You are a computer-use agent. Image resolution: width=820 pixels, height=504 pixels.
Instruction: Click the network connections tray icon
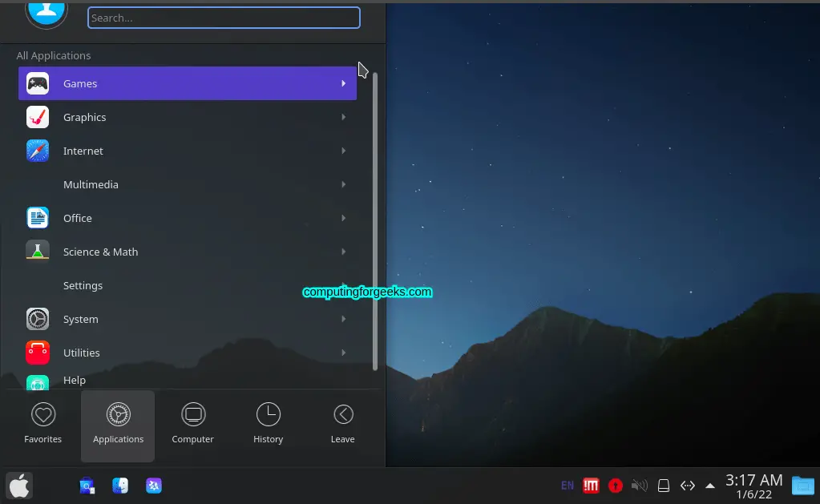(687, 486)
